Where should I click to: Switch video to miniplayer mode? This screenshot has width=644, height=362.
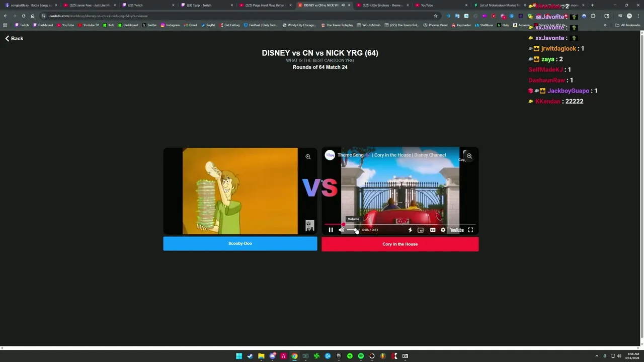click(x=421, y=230)
